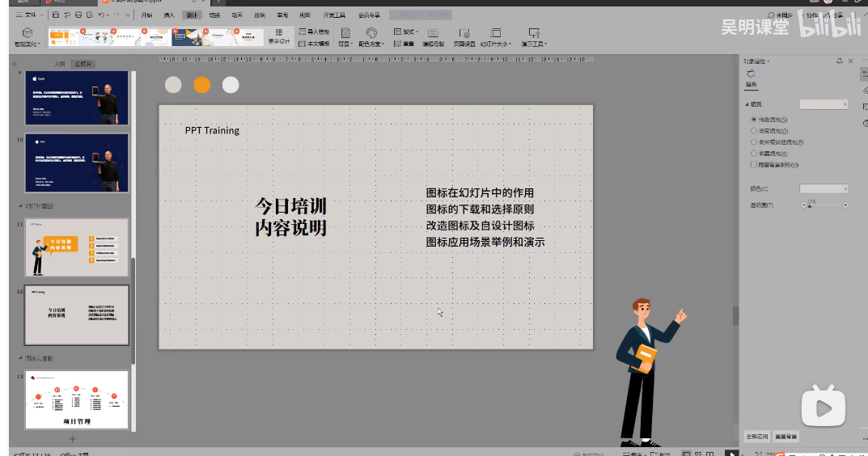Viewport: 868px width, 456px height.
Task: Apply the orange design theme thumbnail
Action: (63, 37)
